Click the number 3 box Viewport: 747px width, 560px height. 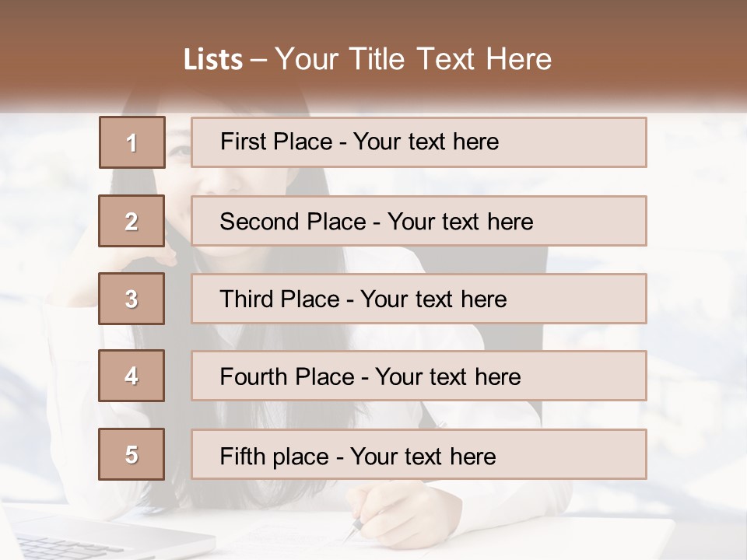coord(132,299)
